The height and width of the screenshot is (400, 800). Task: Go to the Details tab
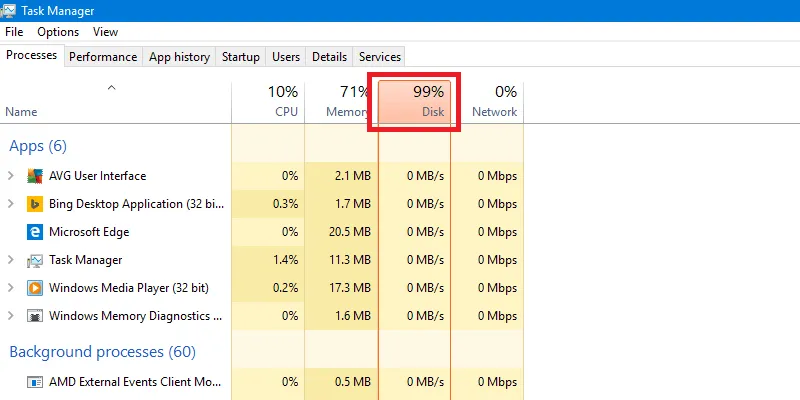click(329, 57)
